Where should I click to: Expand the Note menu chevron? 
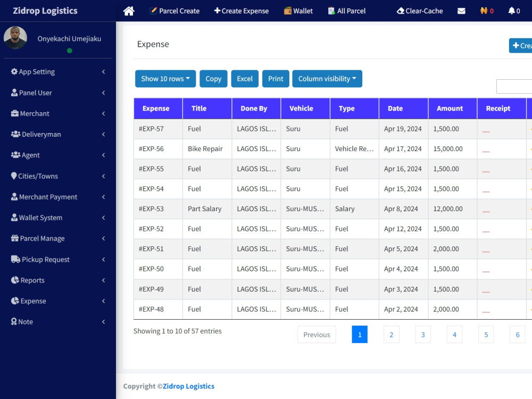[x=104, y=322]
